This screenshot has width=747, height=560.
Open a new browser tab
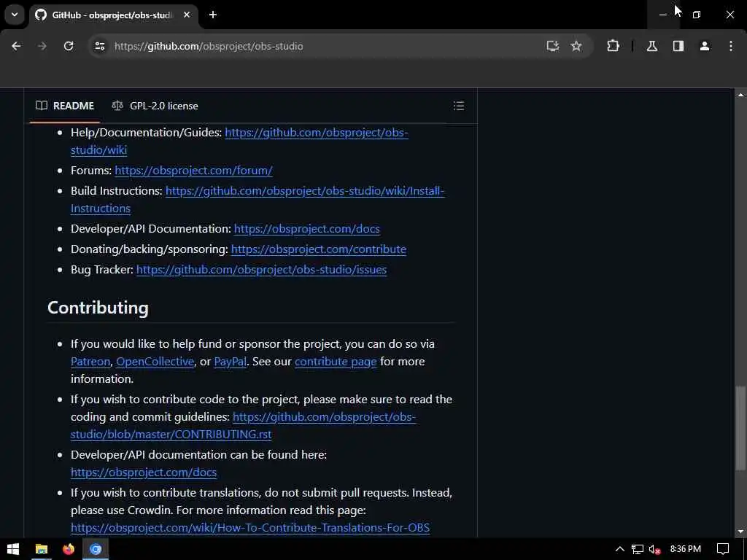click(213, 15)
